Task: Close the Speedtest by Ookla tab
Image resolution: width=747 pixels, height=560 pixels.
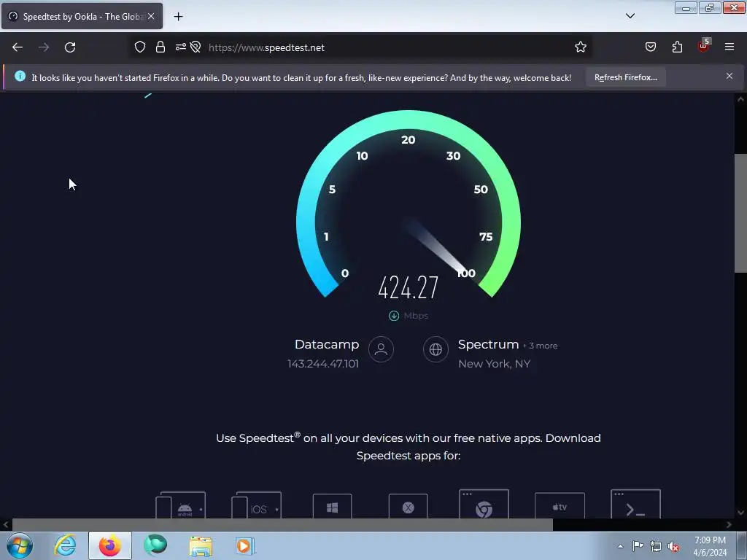Action: pos(151,16)
